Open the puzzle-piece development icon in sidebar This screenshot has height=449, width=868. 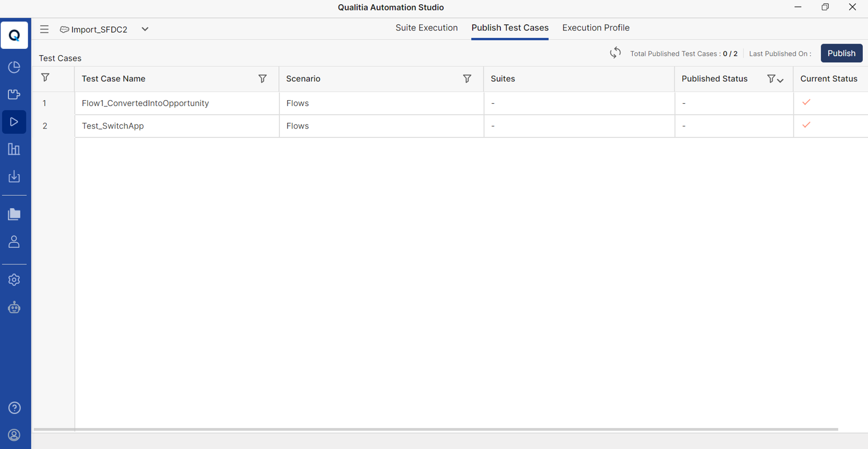pyautogui.click(x=14, y=94)
